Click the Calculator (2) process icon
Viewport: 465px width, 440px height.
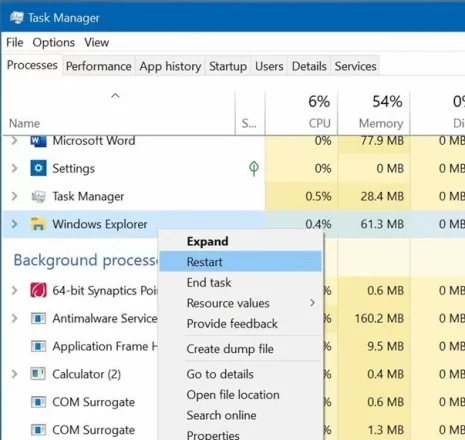click(x=38, y=374)
